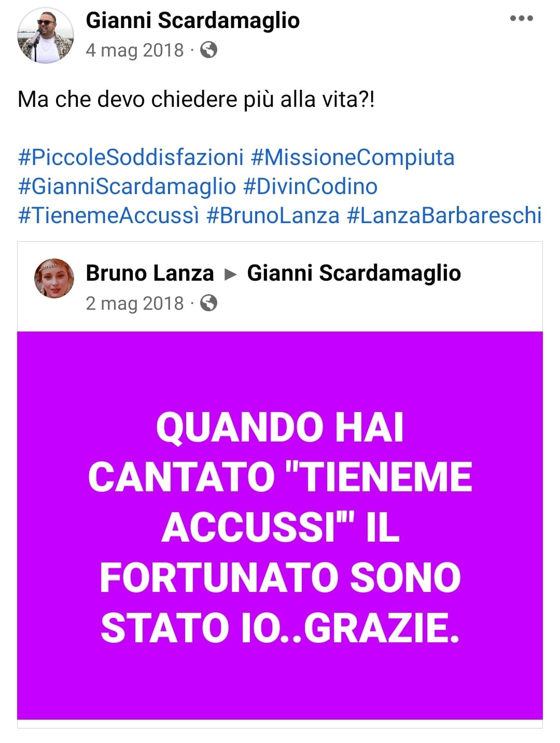Click the globe privacy icon beside 4 mag 2018
Screen dimensions: 560x743
click(x=208, y=50)
